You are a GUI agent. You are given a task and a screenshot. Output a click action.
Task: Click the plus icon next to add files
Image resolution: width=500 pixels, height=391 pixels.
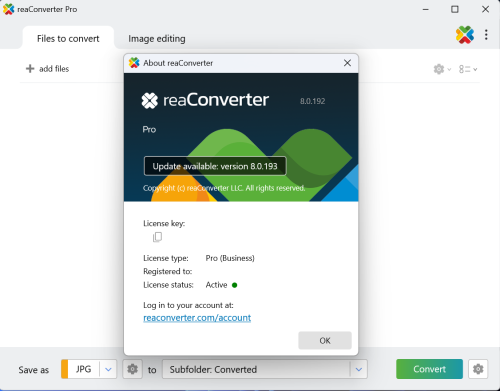(30, 68)
